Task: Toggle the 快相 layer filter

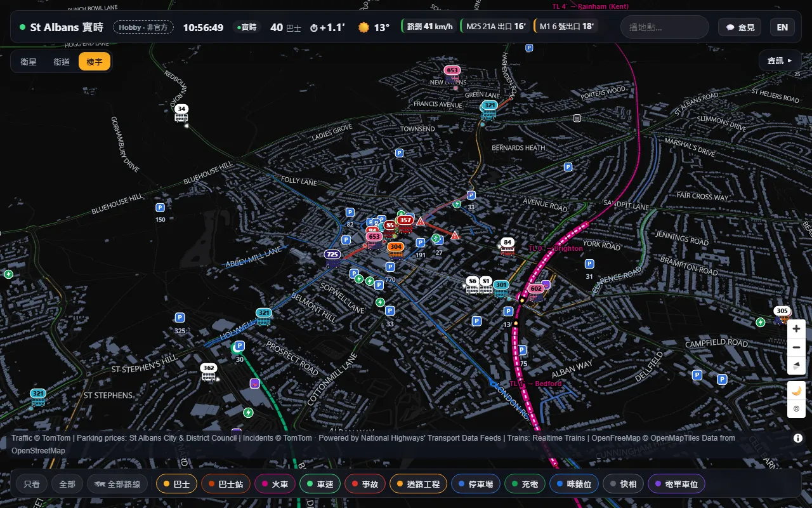Action: 624,485
